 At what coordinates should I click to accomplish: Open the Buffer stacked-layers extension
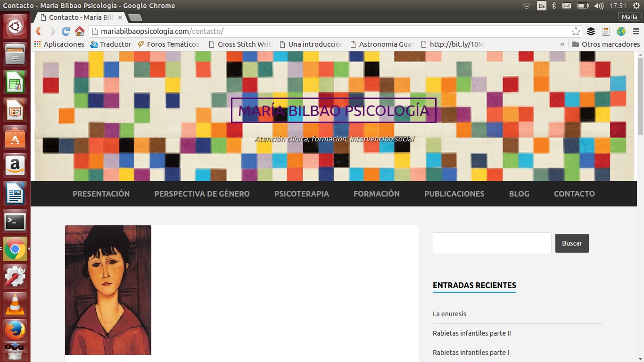(591, 32)
